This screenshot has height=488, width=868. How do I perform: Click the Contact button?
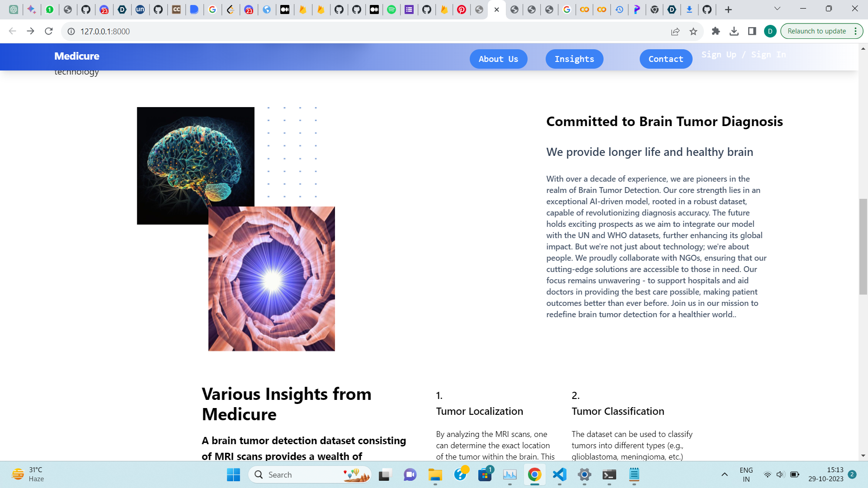point(665,59)
